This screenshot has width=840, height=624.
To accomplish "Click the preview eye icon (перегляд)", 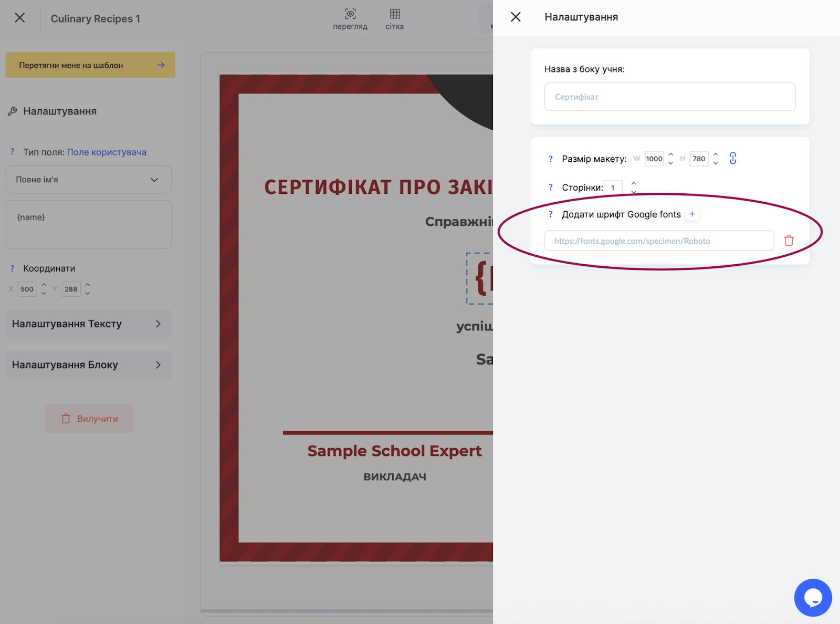I will (x=350, y=14).
